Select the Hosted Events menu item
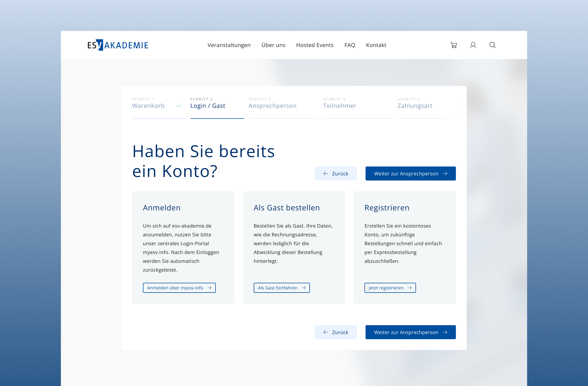This screenshot has width=588, height=386. [x=315, y=45]
